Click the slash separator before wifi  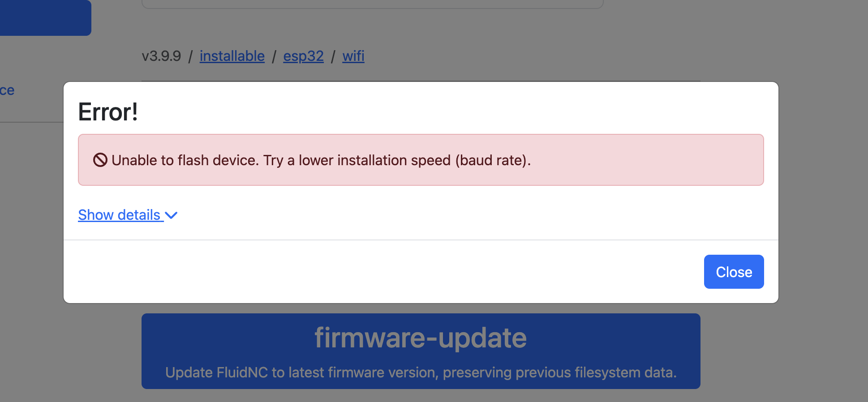point(333,56)
